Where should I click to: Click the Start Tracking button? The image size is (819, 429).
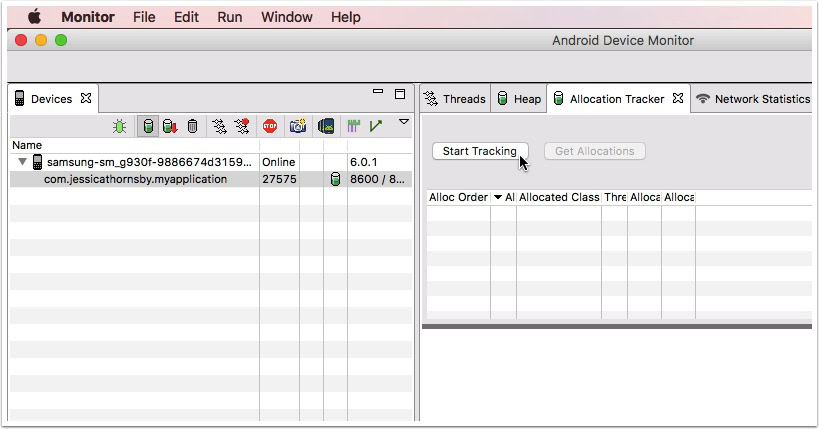[479, 151]
